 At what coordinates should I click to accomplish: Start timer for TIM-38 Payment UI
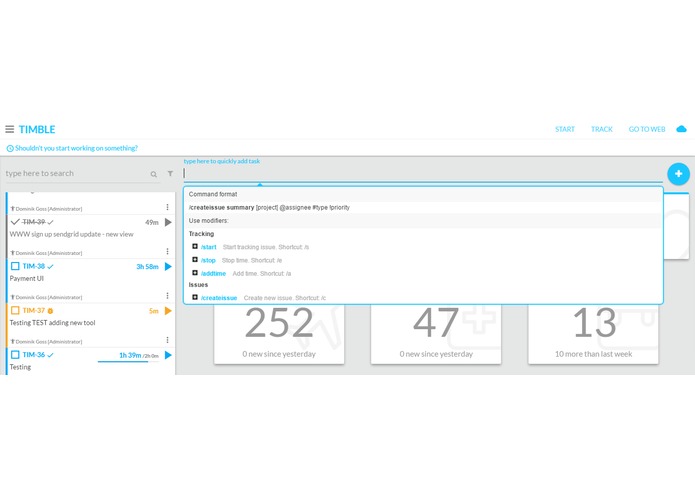point(168,266)
